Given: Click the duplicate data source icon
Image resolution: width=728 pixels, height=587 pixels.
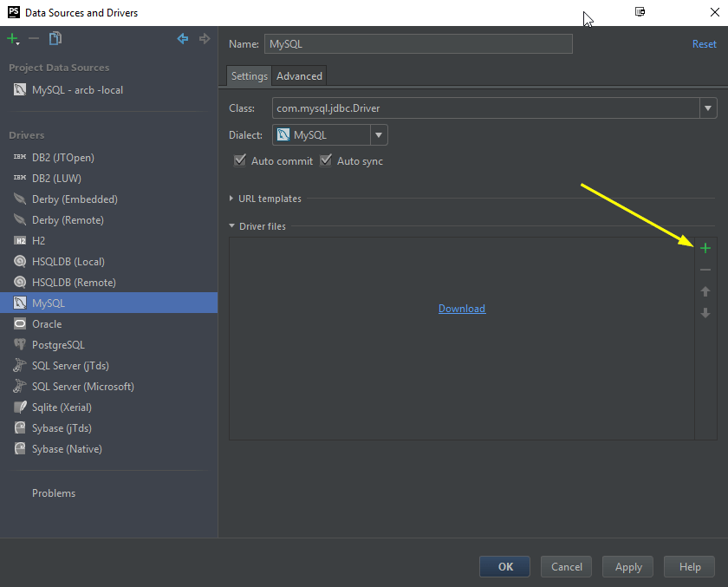Looking at the screenshot, I should pyautogui.click(x=55, y=39).
